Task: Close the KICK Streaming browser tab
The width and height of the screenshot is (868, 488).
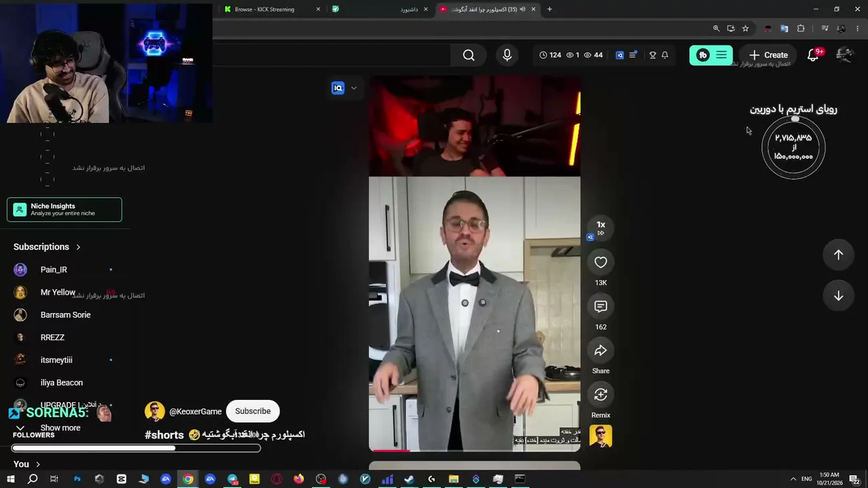Action: pos(318,9)
